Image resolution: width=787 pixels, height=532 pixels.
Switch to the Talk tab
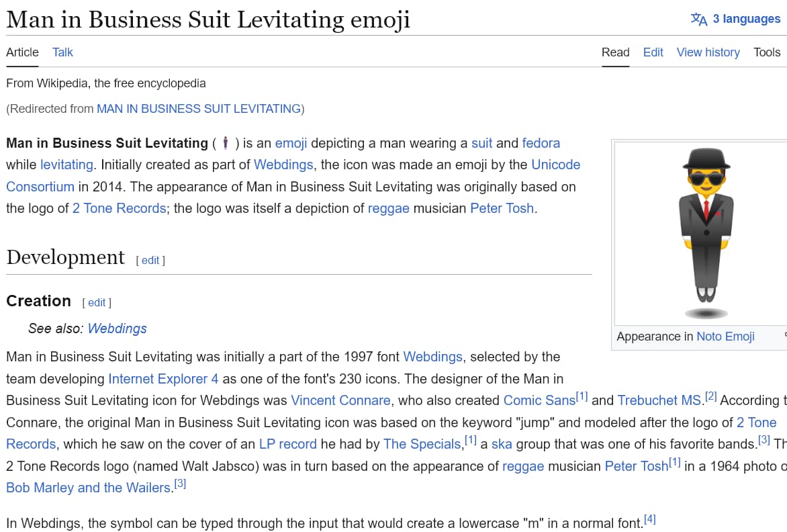[x=62, y=52]
